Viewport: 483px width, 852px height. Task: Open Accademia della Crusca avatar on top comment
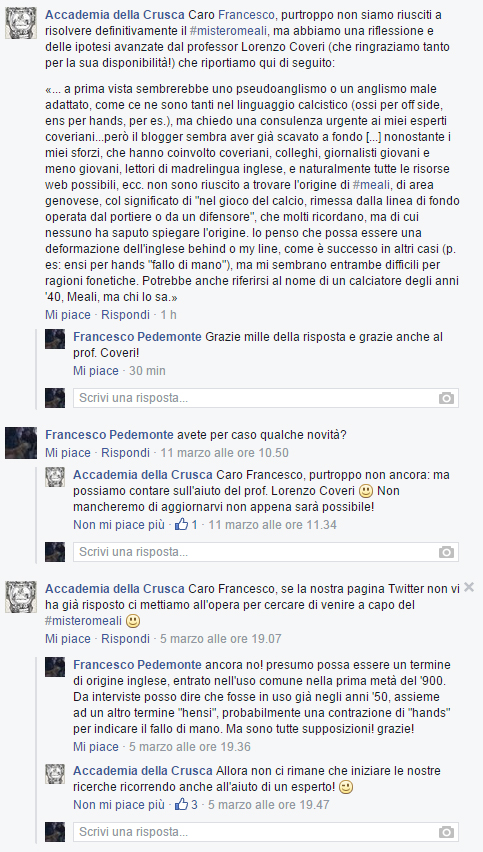tap(21, 23)
